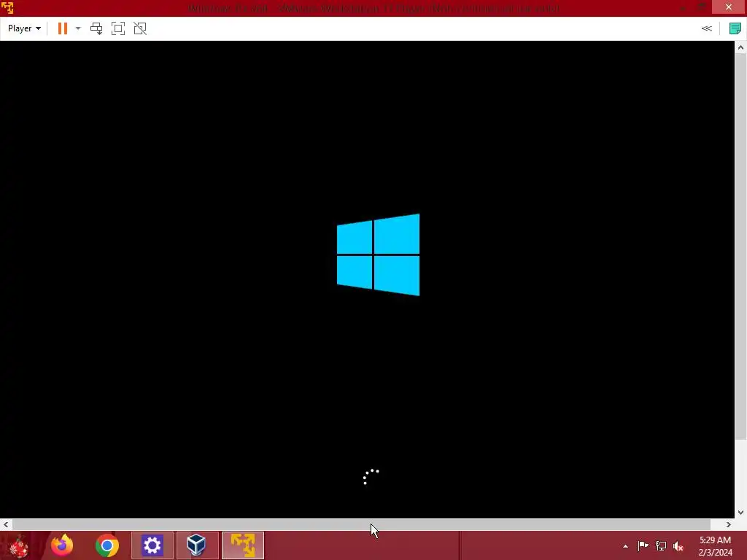The height and width of the screenshot is (560, 747).
Task: Open the Settings gear taskbar app
Action: tap(152, 545)
